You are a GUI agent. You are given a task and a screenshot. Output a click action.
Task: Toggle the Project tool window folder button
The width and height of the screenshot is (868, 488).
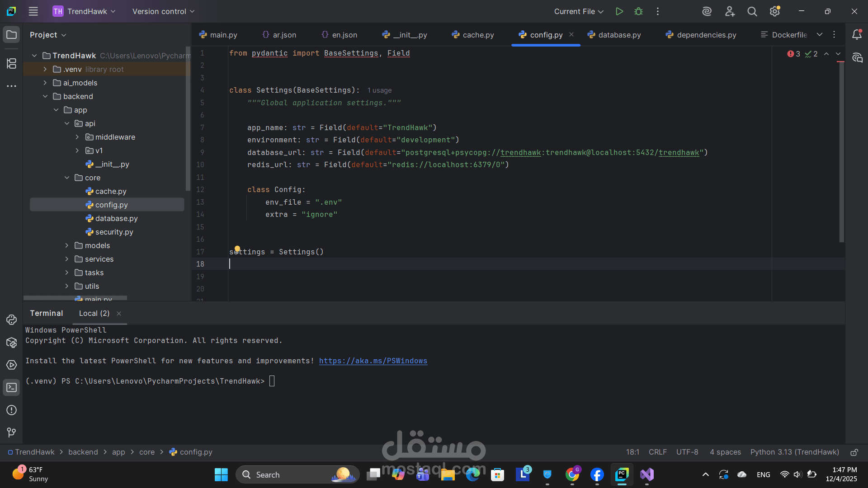click(11, 35)
